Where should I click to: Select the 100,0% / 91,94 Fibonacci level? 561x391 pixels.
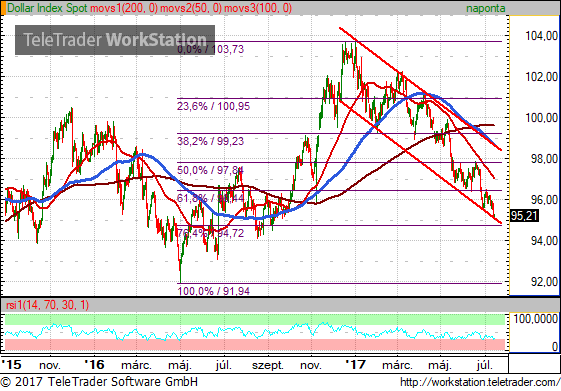click(x=214, y=291)
